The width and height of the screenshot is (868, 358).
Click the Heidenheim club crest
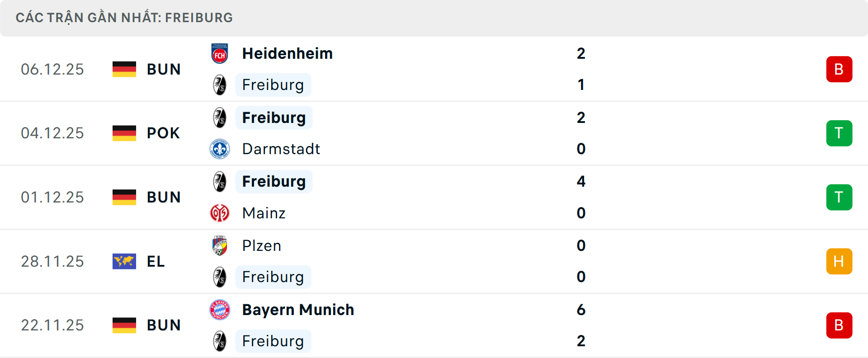pyautogui.click(x=220, y=53)
